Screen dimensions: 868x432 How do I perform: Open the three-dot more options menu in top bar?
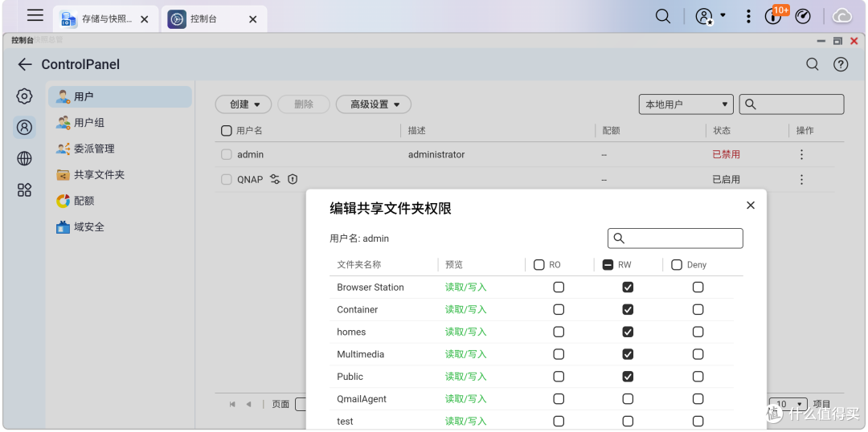coord(748,16)
